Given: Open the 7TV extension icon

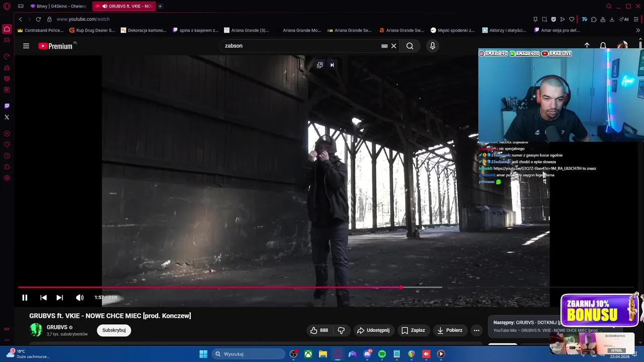Looking at the screenshot, I should click(585, 19).
